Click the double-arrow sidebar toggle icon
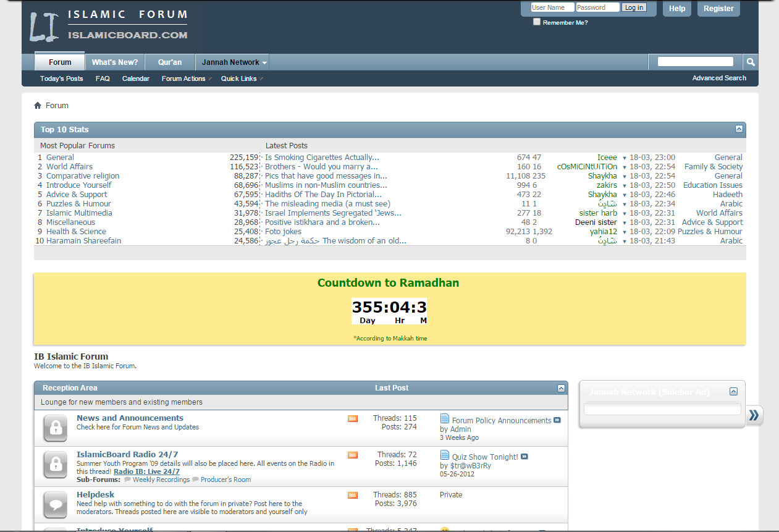The width and height of the screenshot is (779, 532). coord(754,416)
